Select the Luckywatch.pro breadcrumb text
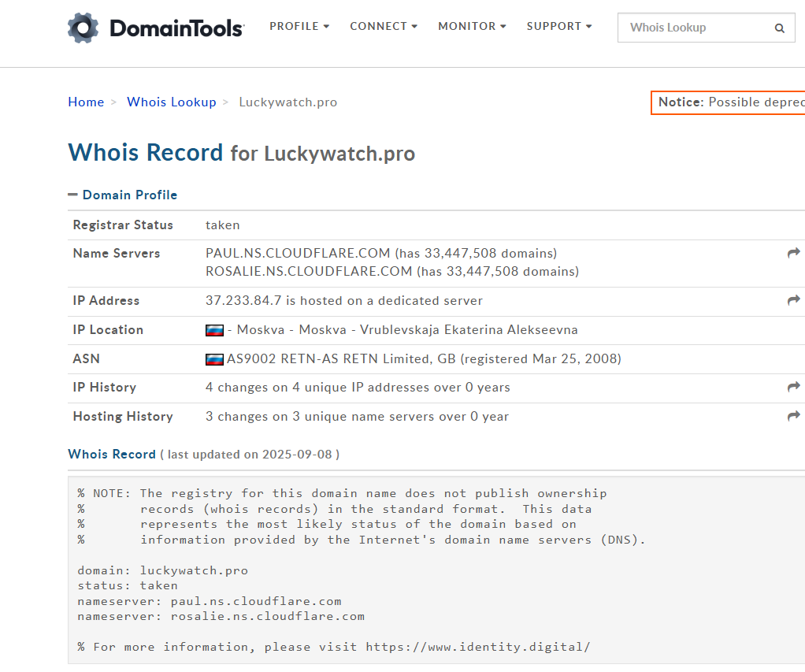The width and height of the screenshot is (805, 672). pos(288,102)
